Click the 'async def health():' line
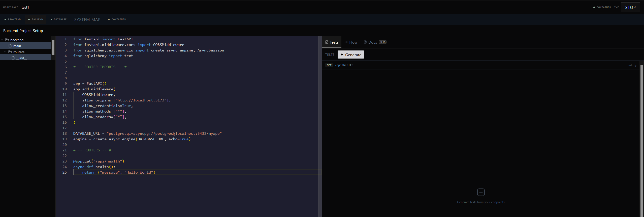 point(94,167)
